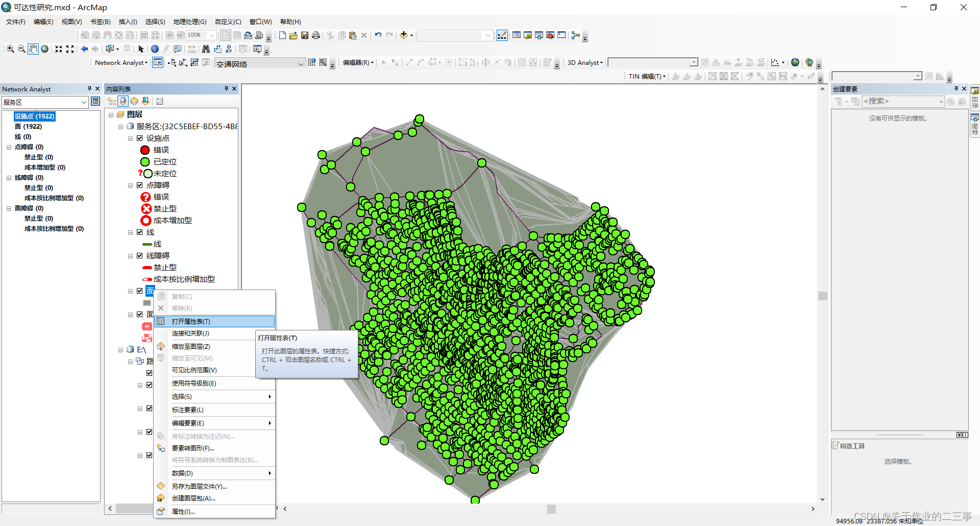This screenshot has height=526, width=980.
Task: Click the Undo arrow icon
Action: point(378,35)
